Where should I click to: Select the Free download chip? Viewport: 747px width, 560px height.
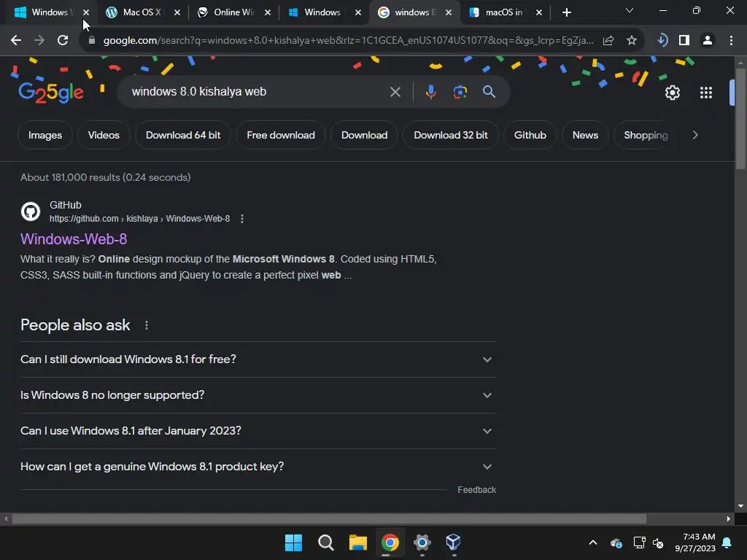click(281, 135)
